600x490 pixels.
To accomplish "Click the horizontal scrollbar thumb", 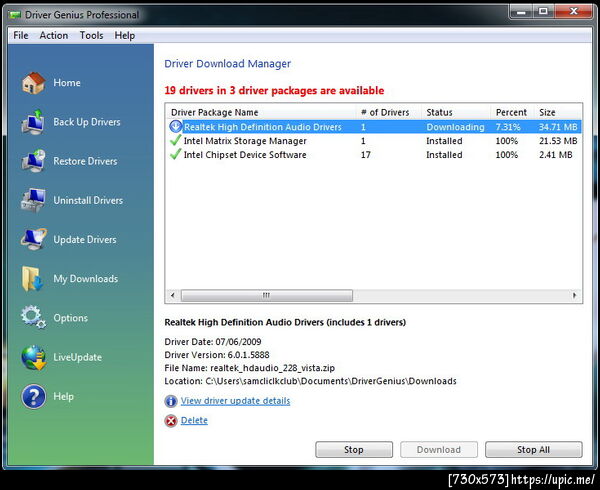I will point(266,295).
